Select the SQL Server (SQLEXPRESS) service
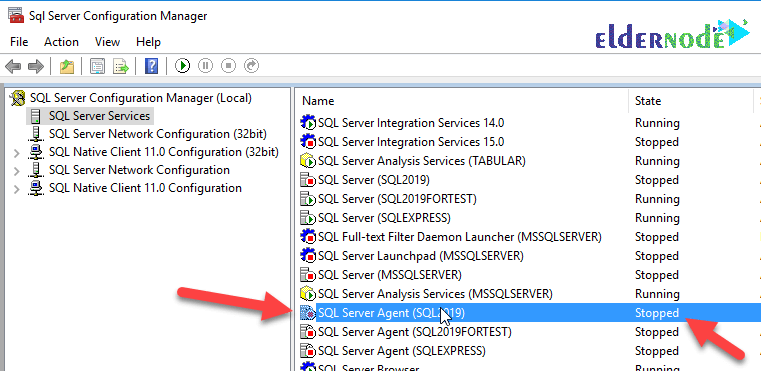The height and width of the screenshot is (371, 761). pos(384,218)
